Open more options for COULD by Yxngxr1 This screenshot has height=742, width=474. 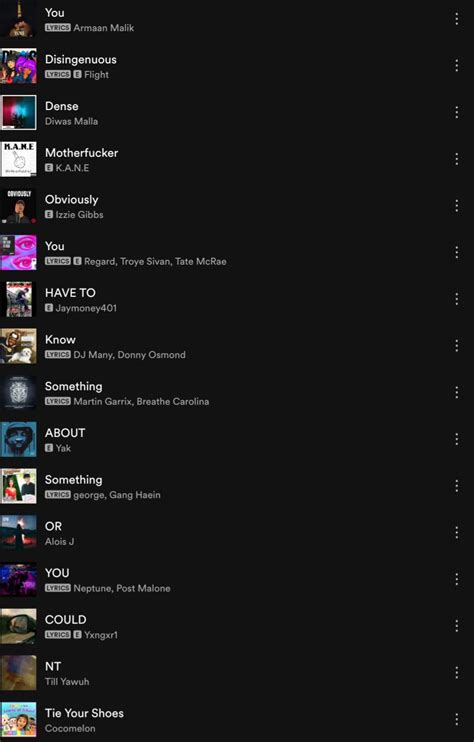(x=456, y=626)
